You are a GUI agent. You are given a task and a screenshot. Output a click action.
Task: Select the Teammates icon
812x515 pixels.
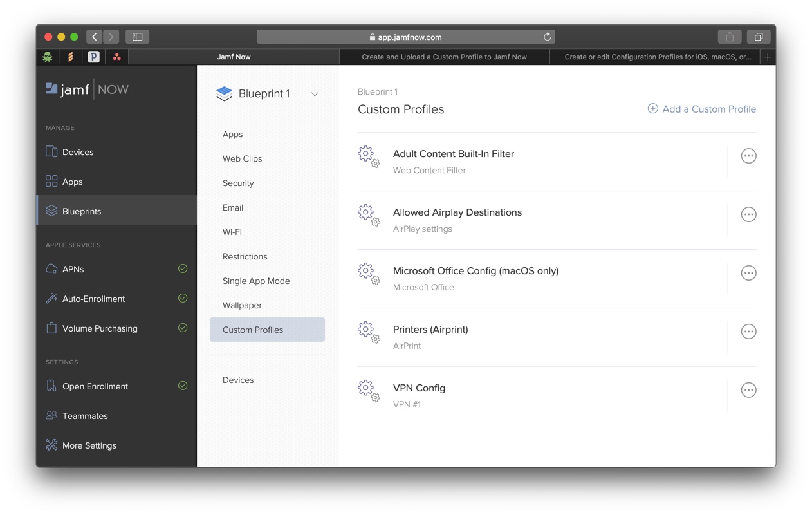pos(51,415)
